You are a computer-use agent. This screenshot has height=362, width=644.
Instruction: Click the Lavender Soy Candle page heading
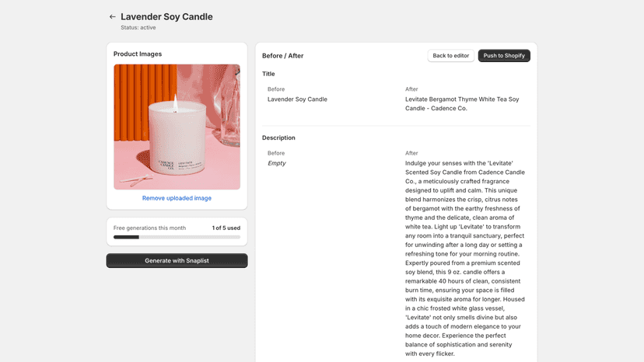(166, 17)
